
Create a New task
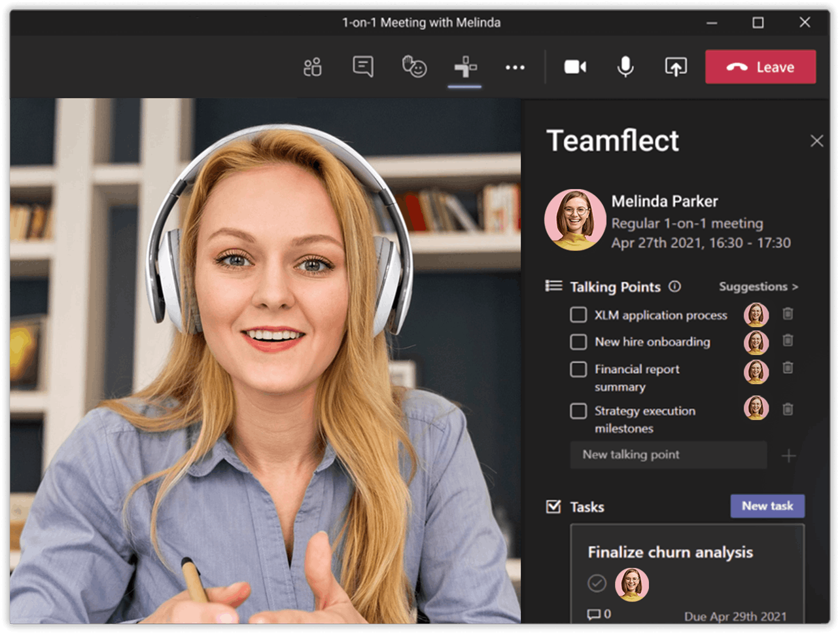pyautogui.click(x=767, y=506)
